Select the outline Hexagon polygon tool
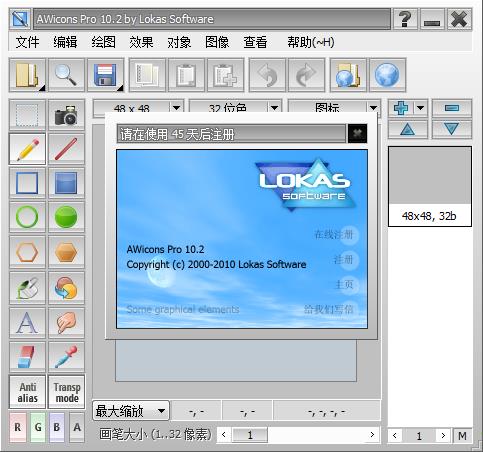The height and width of the screenshot is (452, 483). (x=27, y=252)
